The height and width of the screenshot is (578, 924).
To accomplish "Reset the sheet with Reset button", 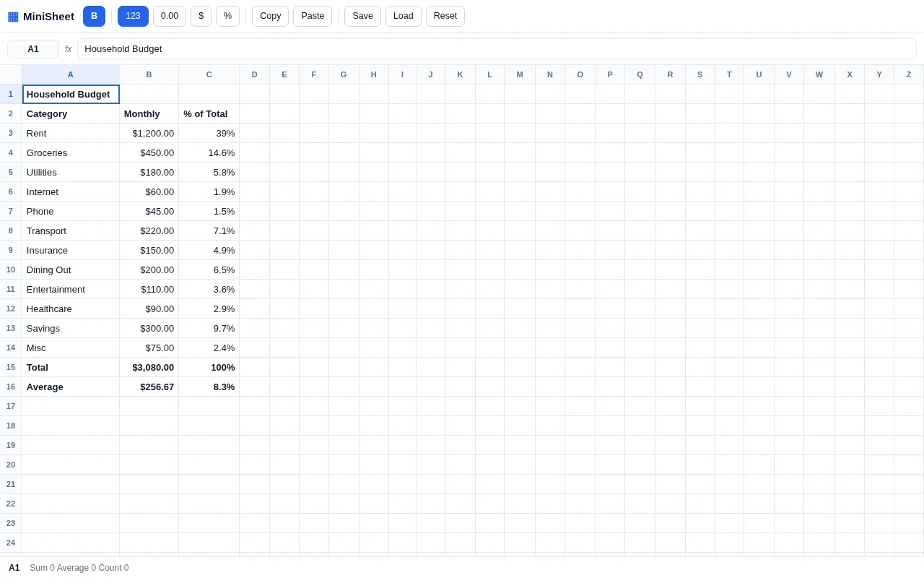I will [x=445, y=16].
